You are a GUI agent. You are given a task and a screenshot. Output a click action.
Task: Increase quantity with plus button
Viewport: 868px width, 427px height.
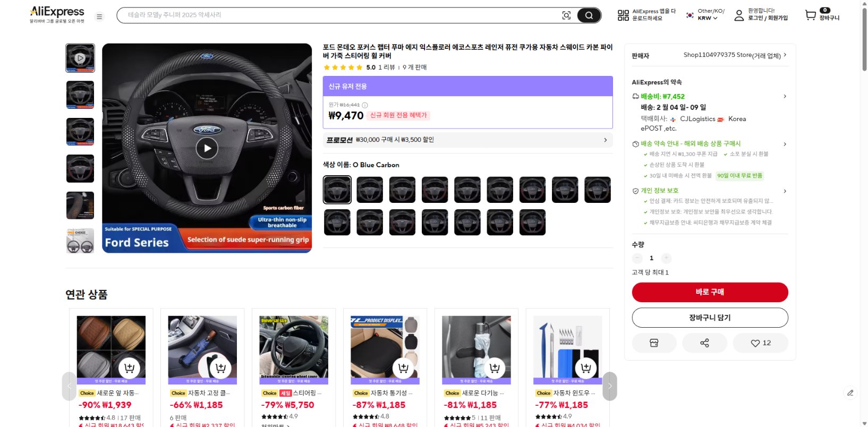(666, 258)
